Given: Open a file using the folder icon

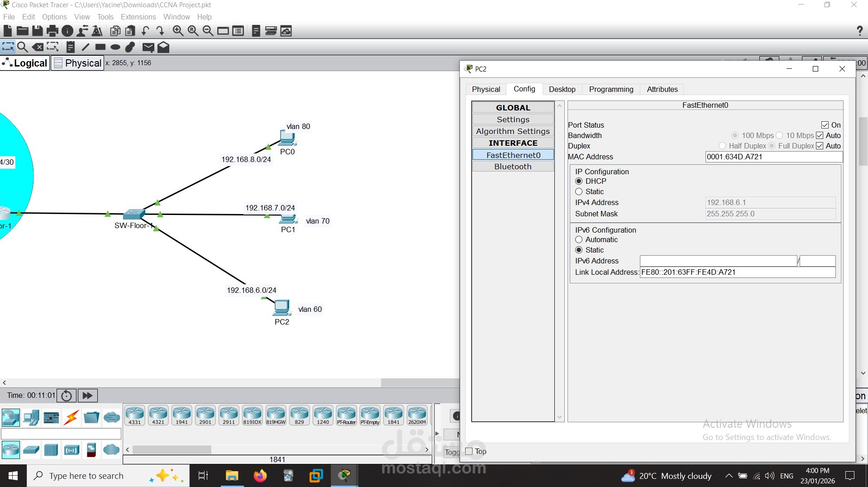Looking at the screenshot, I should (x=22, y=31).
